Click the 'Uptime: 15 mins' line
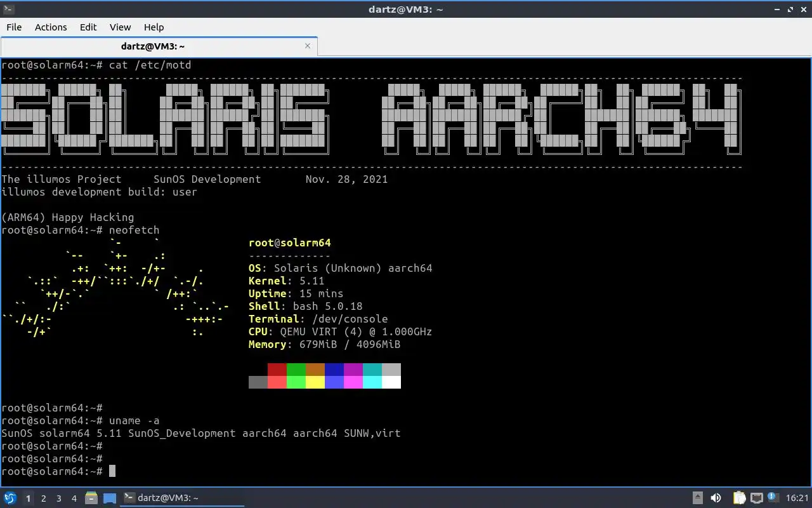This screenshot has width=812, height=508. [x=296, y=293]
